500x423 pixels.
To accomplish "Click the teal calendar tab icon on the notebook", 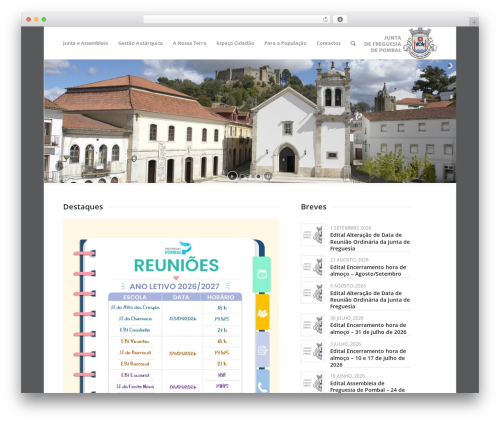I will [262, 274].
